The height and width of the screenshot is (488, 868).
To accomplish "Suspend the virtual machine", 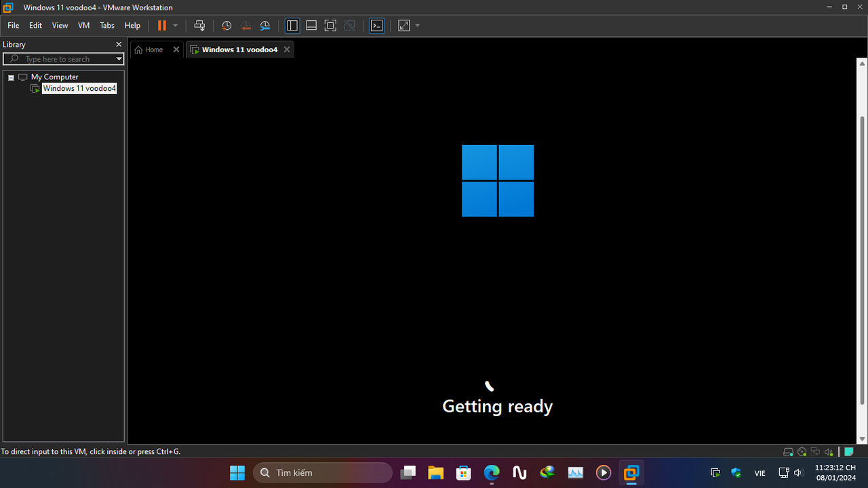I will click(x=161, y=25).
